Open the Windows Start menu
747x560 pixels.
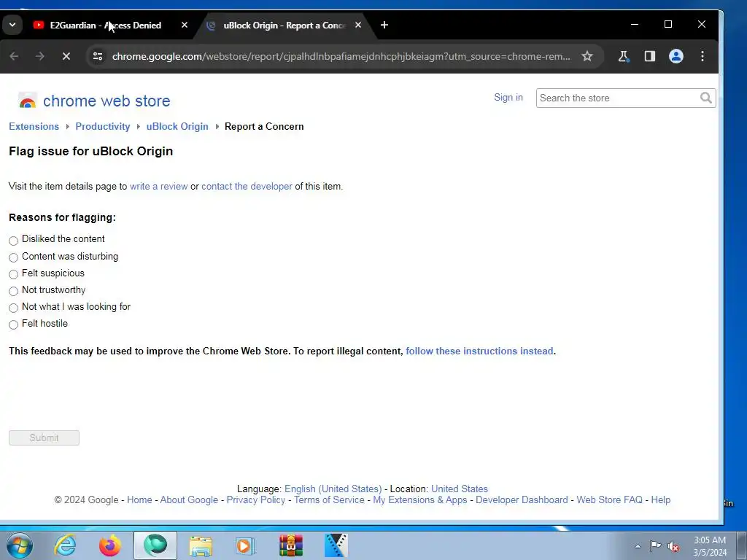click(20, 545)
